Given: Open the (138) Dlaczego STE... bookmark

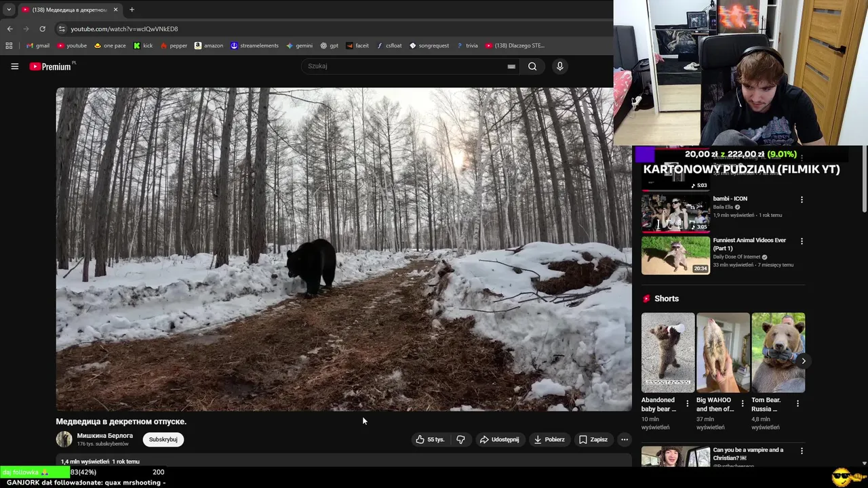Looking at the screenshot, I should pos(515,45).
